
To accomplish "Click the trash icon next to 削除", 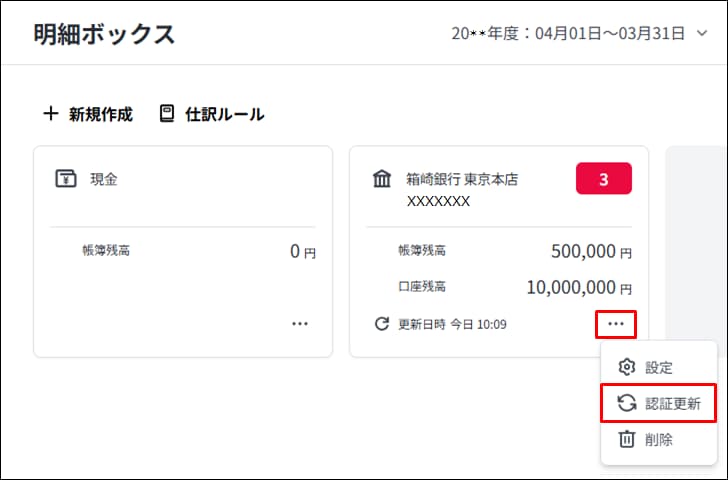I will (x=627, y=439).
